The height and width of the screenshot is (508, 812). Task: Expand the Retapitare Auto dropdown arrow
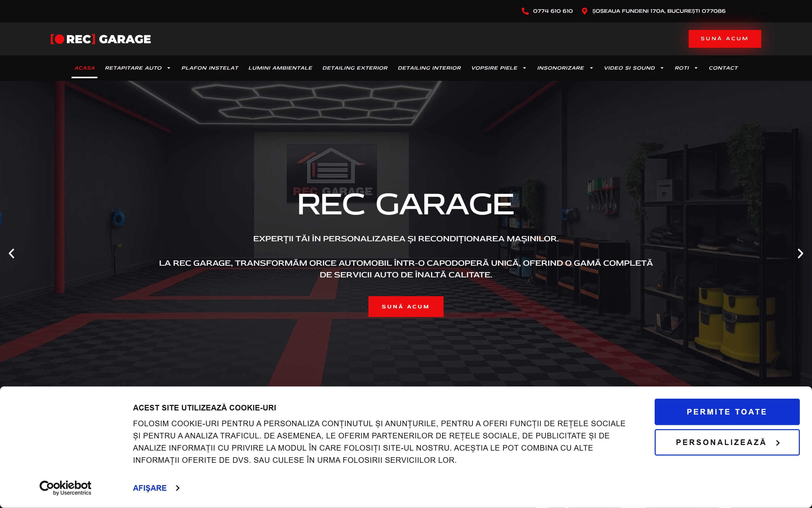tap(169, 68)
